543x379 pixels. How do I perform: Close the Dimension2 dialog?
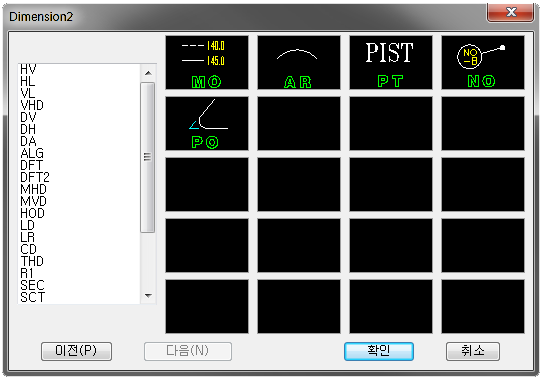point(510,12)
